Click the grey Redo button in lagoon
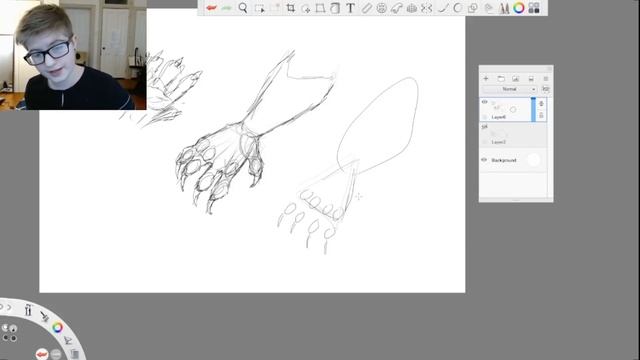Viewport: 640px width, 360px height. [56, 354]
